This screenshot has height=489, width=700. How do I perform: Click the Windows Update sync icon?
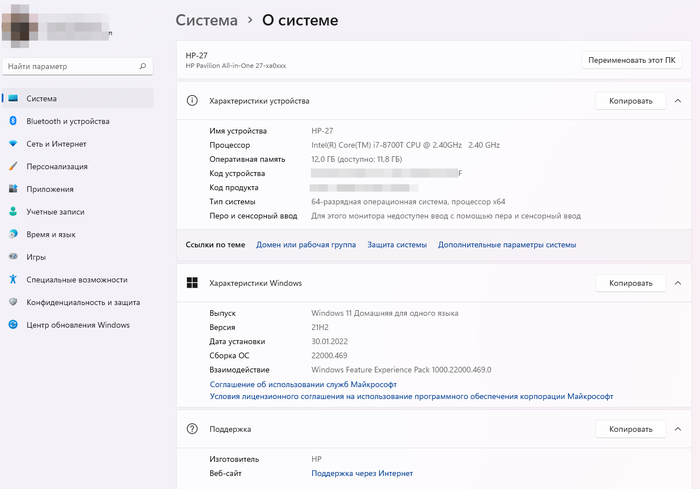pos(13,325)
